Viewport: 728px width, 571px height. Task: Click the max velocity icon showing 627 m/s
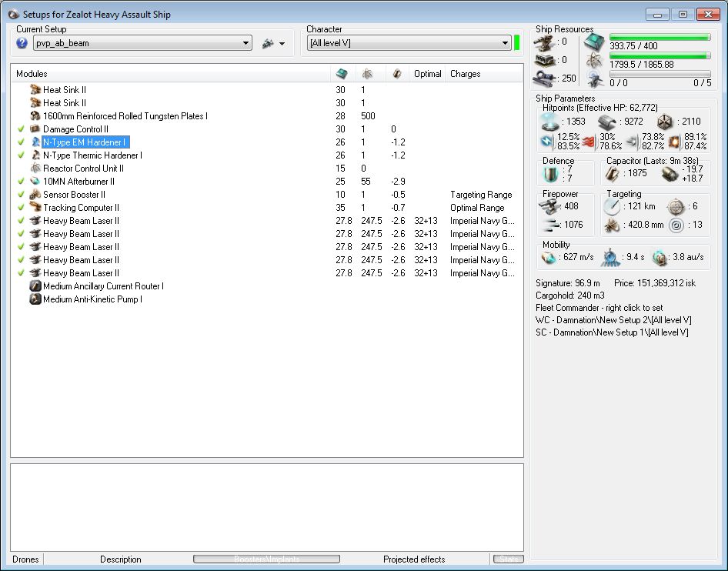(549, 257)
